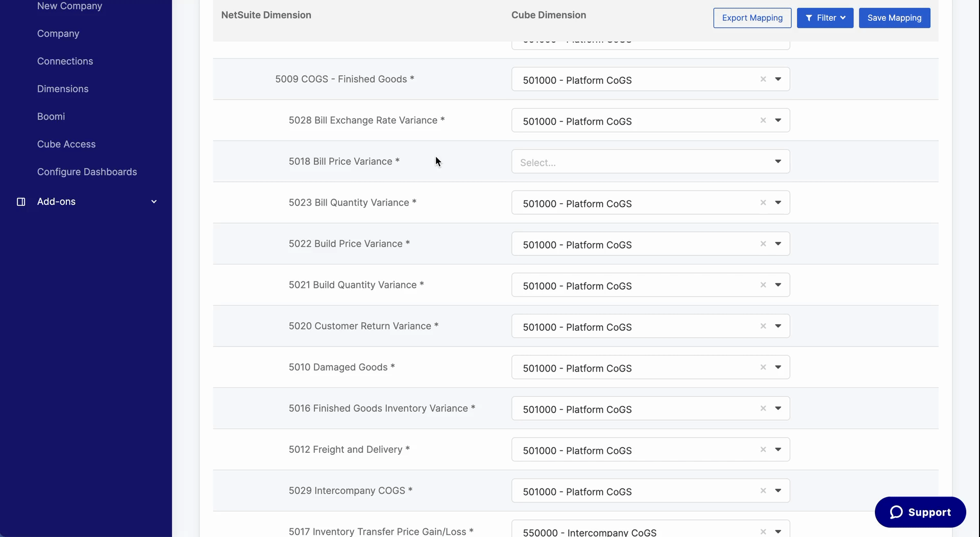Open dropdown arrow for 5023 Bill Quantity Variance

[x=778, y=203]
